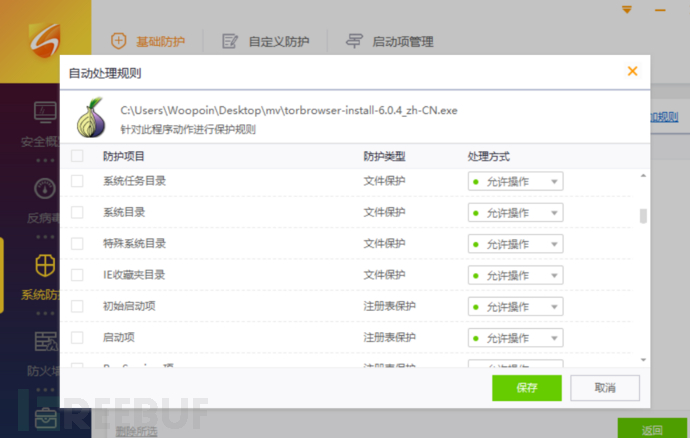Open handling dropdown for IE收藏夹目录

coord(515,275)
